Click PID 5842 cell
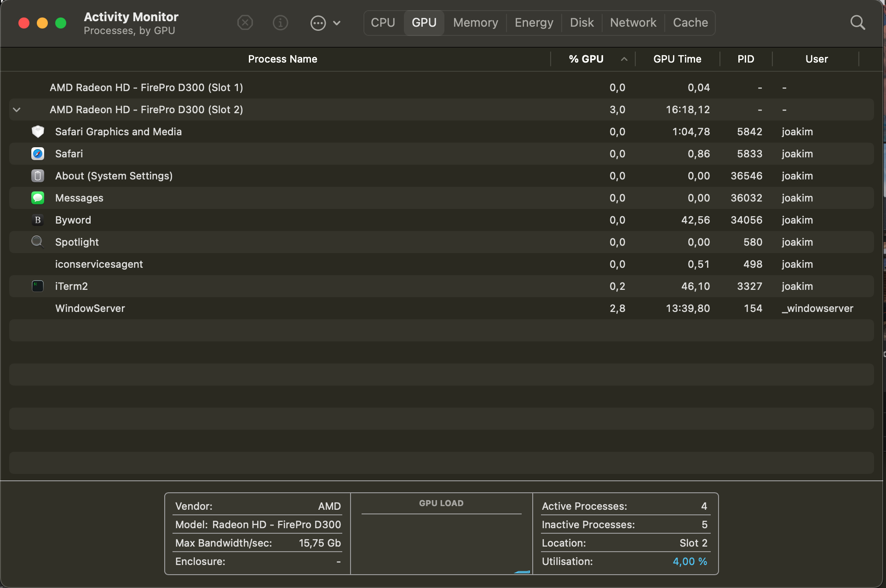This screenshot has width=886, height=588. coord(749,132)
